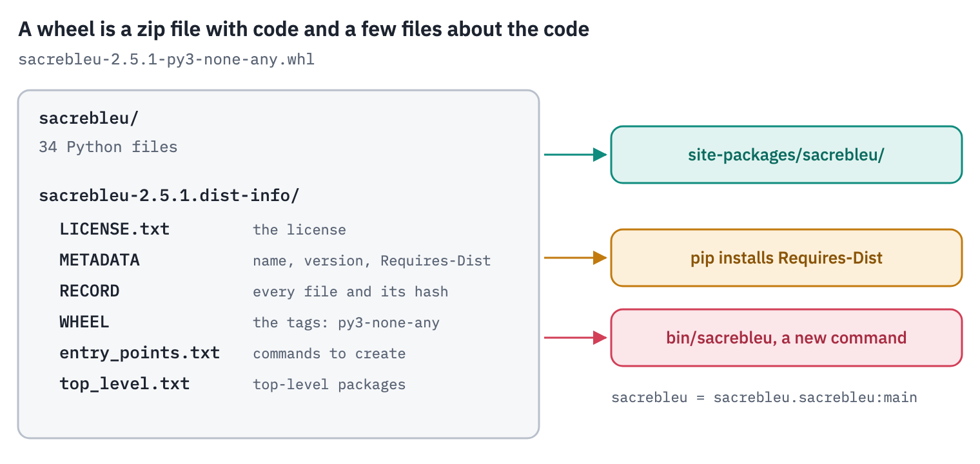
Task: Select the "top_level.txt" file name
Action: coord(124,383)
